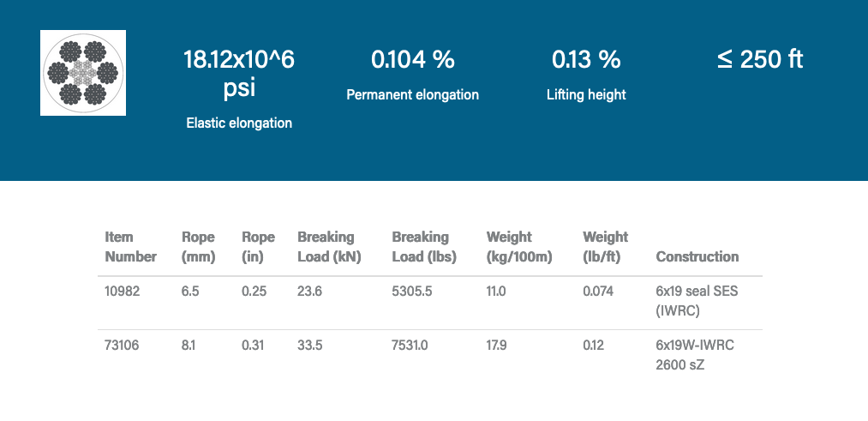The height and width of the screenshot is (421, 868).
Task: Open the wire rope cross-section thumbnail
Action: click(83, 73)
